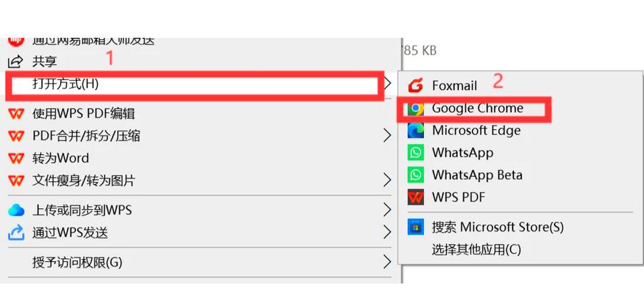
Task: Expand 授予访问权限(G) submenu arrow
Action: tap(387, 262)
